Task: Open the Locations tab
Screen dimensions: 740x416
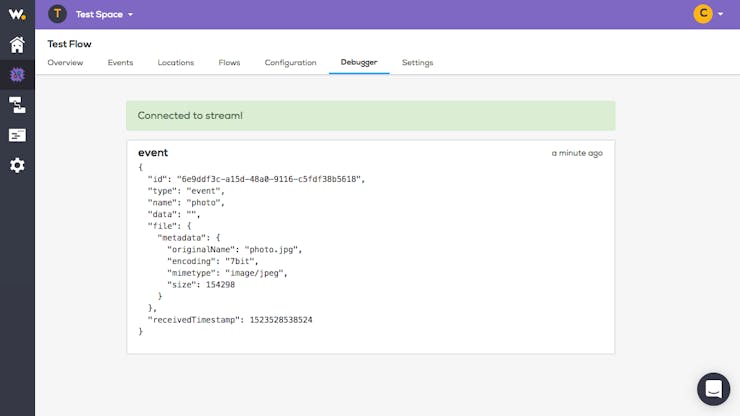Action: tap(176, 62)
